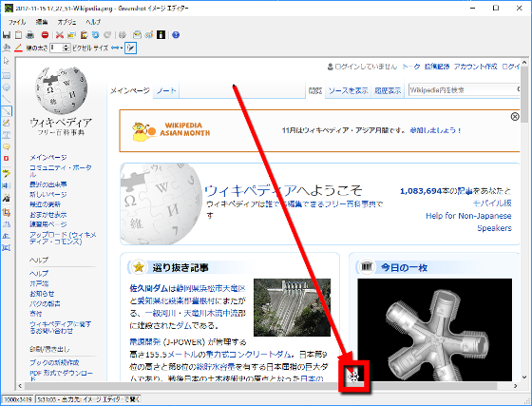The image size is (532, 406).
Task: Click the dam photograph in canvas
Action: pyautogui.click(x=293, y=307)
